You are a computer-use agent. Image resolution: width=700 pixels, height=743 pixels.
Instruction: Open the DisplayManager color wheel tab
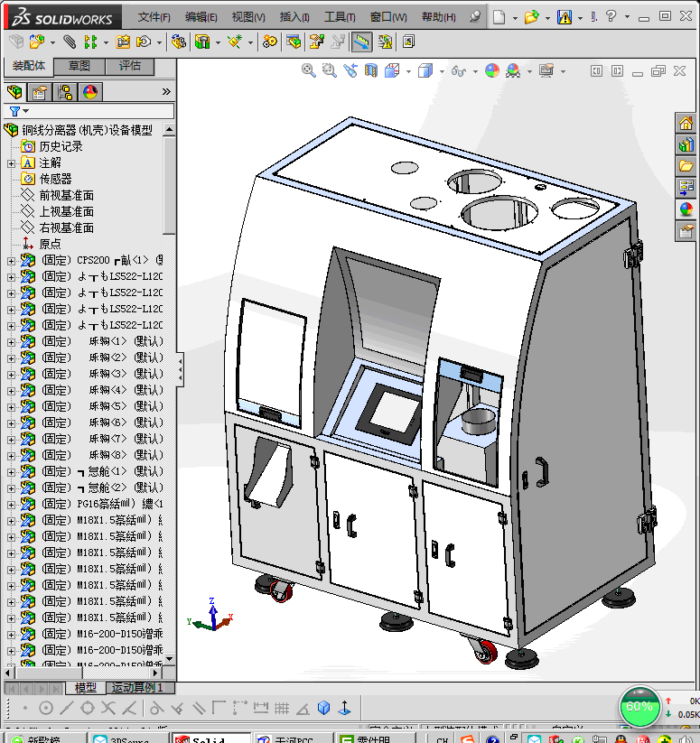tap(89, 92)
